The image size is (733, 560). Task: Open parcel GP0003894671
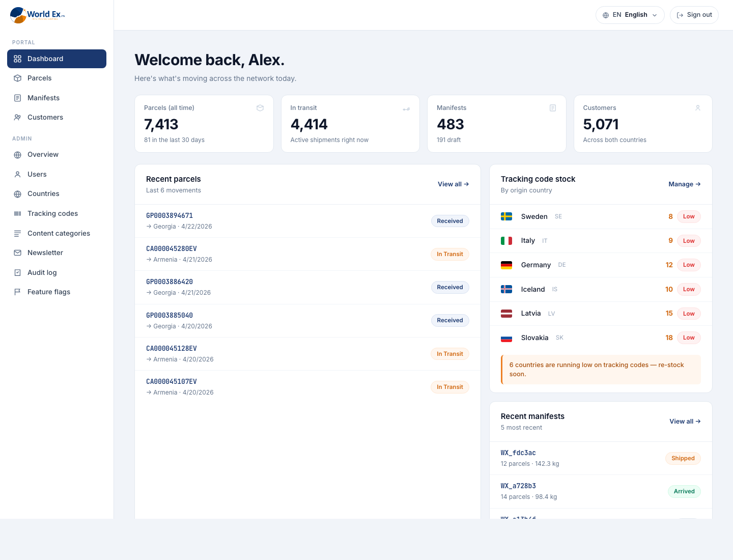pos(307,221)
